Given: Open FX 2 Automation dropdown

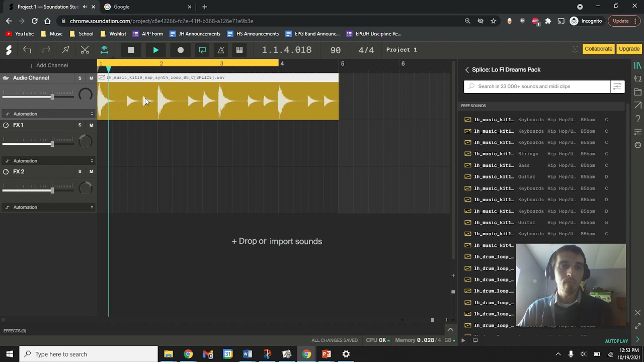Looking at the screenshot, I should (x=49, y=207).
